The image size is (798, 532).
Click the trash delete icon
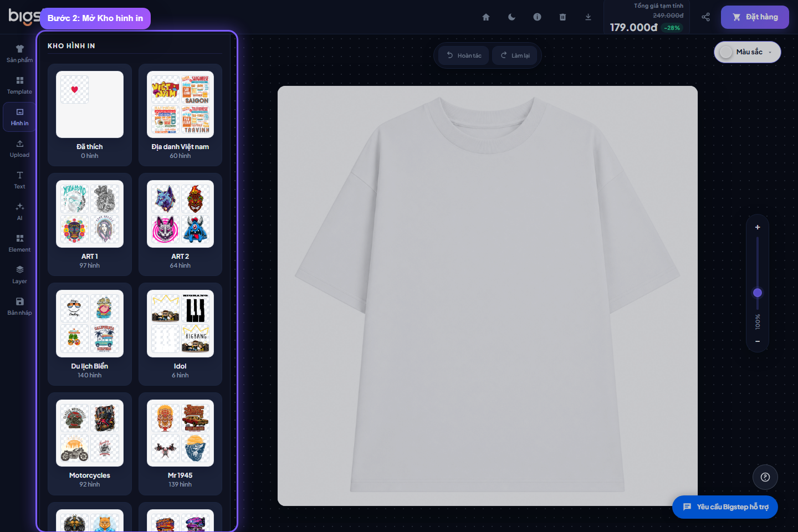click(x=562, y=17)
